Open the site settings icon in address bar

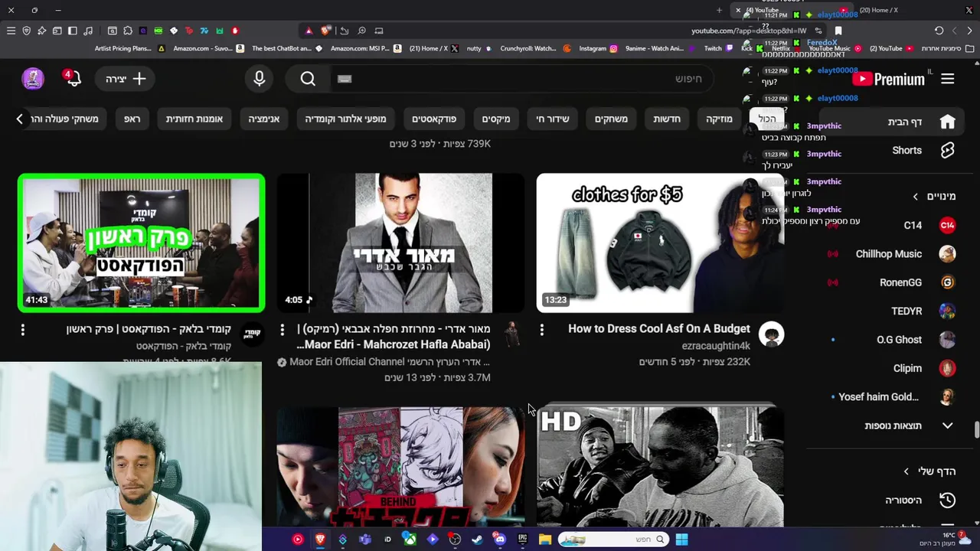(818, 31)
